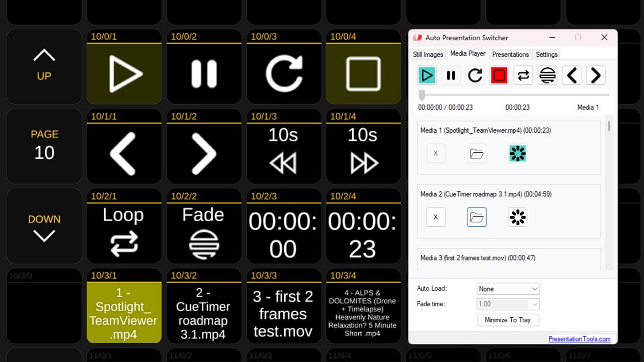Click the 00:00:00 / 00:00:23 time readout
Screen dimensions: 644x362
445,107
